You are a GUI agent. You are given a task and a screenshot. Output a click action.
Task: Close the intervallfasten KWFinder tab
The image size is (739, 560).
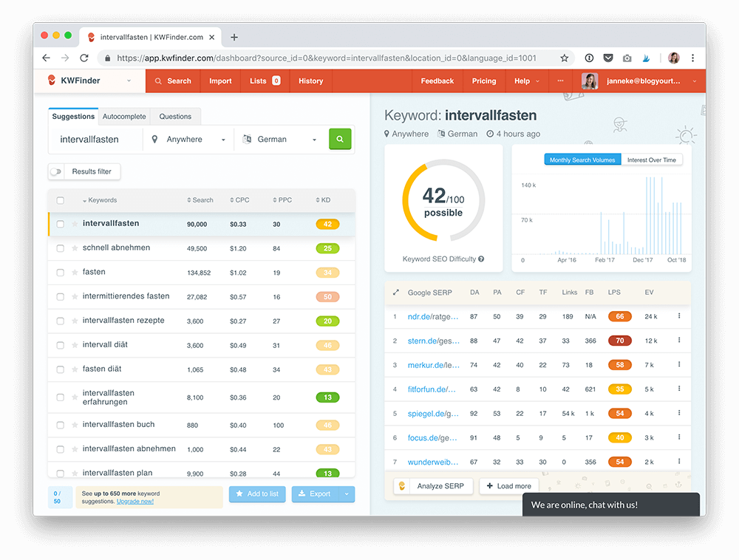coord(211,37)
